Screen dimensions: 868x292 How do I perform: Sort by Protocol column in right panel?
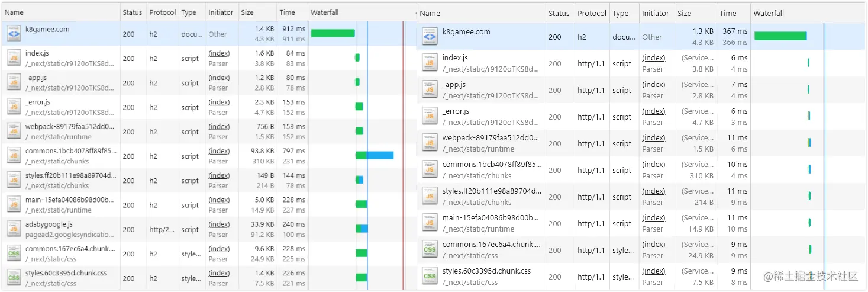[592, 13]
